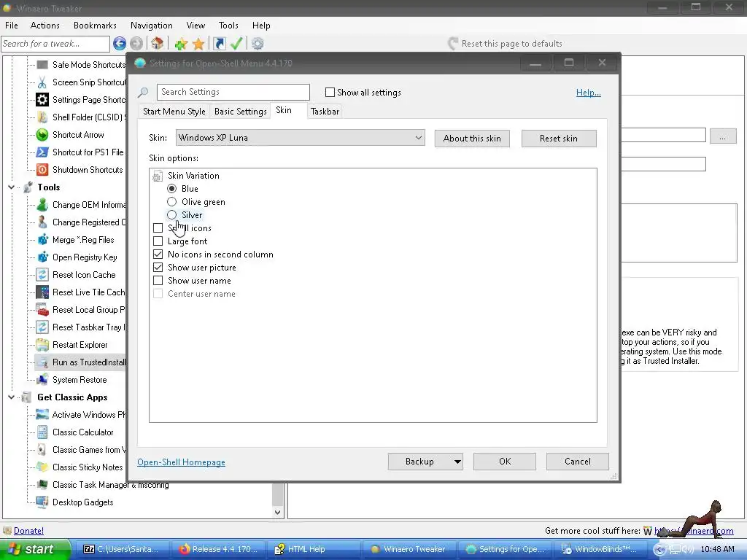This screenshot has height=560, width=747.
Task: Open the Skin dropdown showing Windows XP Luna
Action: 300,138
